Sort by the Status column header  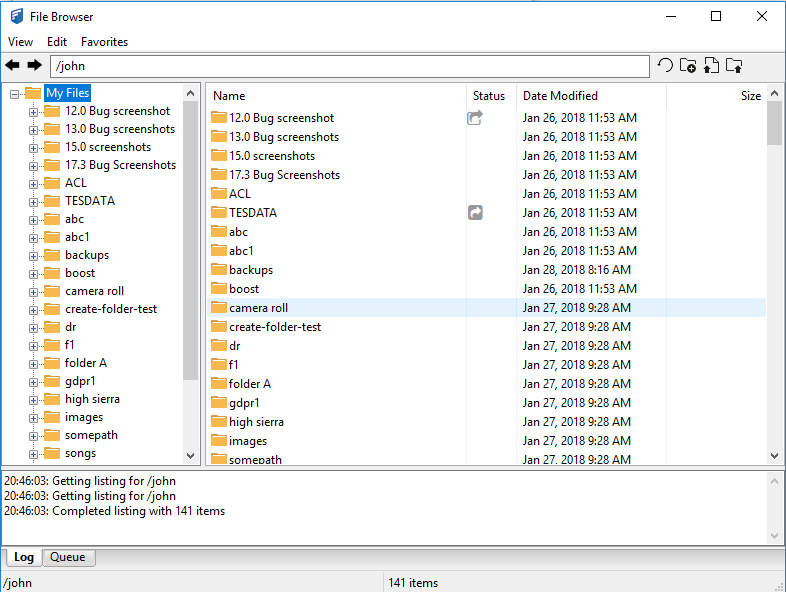(x=491, y=96)
